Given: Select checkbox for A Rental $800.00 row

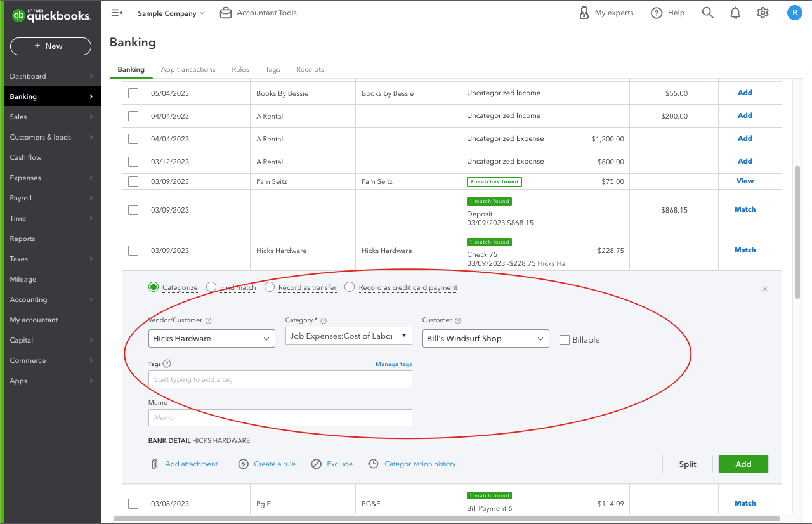Looking at the screenshot, I should (x=133, y=162).
